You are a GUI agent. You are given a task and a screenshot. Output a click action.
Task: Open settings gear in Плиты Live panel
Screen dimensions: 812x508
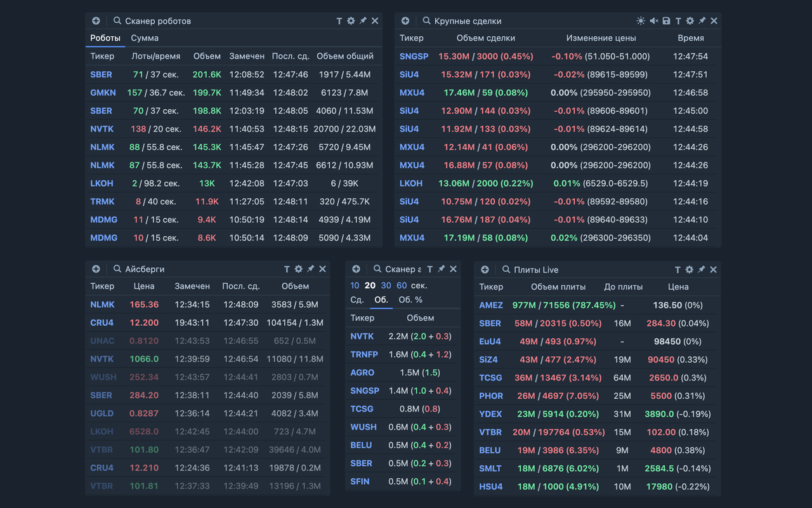coord(690,269)
